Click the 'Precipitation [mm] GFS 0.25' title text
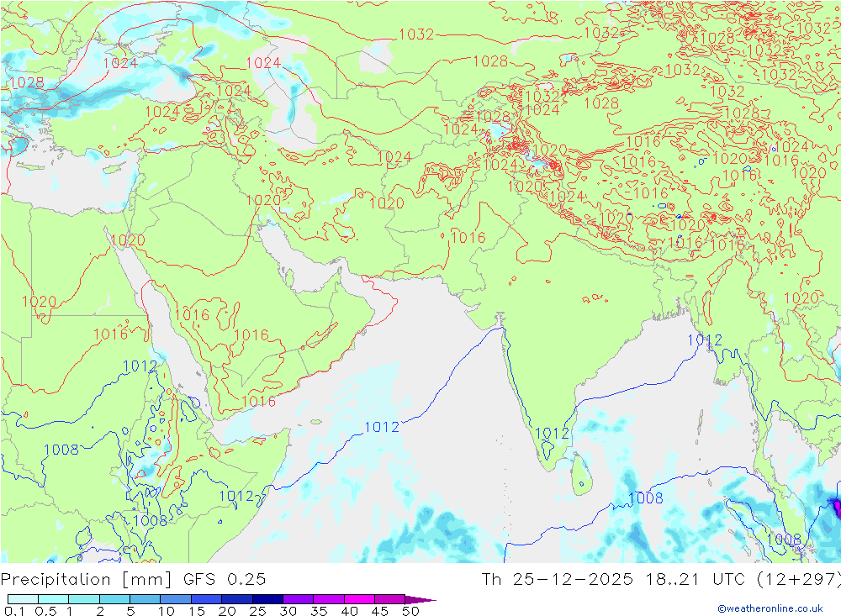This screenshot has height=616, width=841. tap(133, 580)
